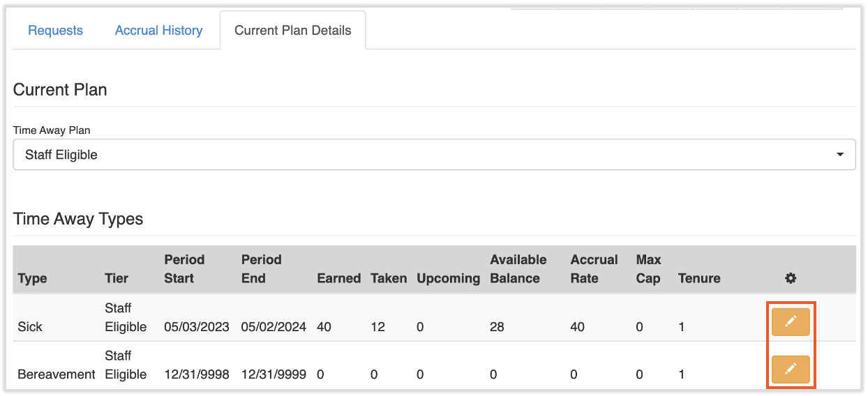Click the pencil edit icon for Bereavement
Screen dimensions: 868x396
pyautogui.click(x=790, y=369)
